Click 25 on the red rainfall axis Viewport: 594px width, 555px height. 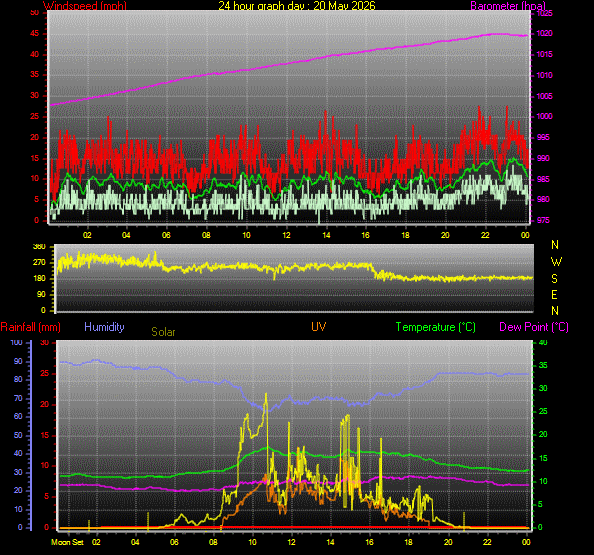pyautogui.click(x=45, y=374)
